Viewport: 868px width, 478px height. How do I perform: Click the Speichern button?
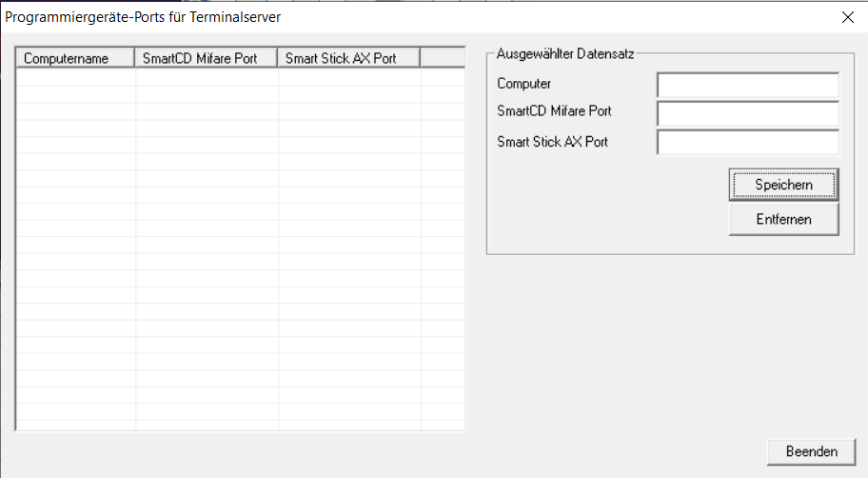pos(783,185)
